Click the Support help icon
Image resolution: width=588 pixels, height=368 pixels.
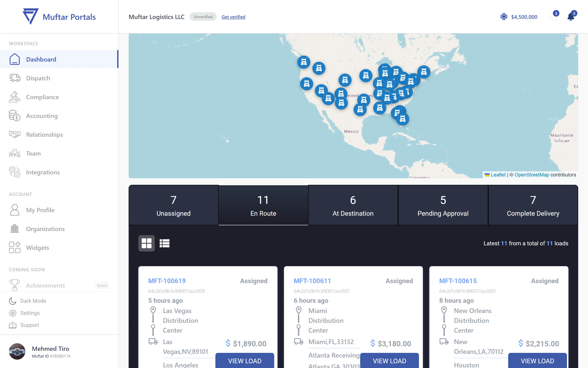[x=13, y=325]
